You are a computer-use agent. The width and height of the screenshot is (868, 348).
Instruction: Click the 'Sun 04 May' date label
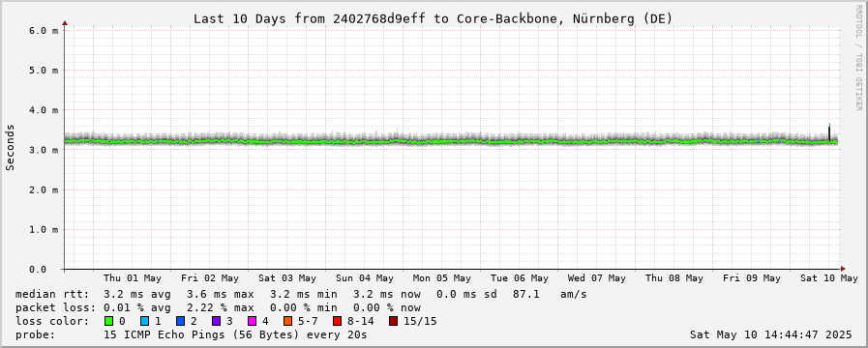coord(365,278)
